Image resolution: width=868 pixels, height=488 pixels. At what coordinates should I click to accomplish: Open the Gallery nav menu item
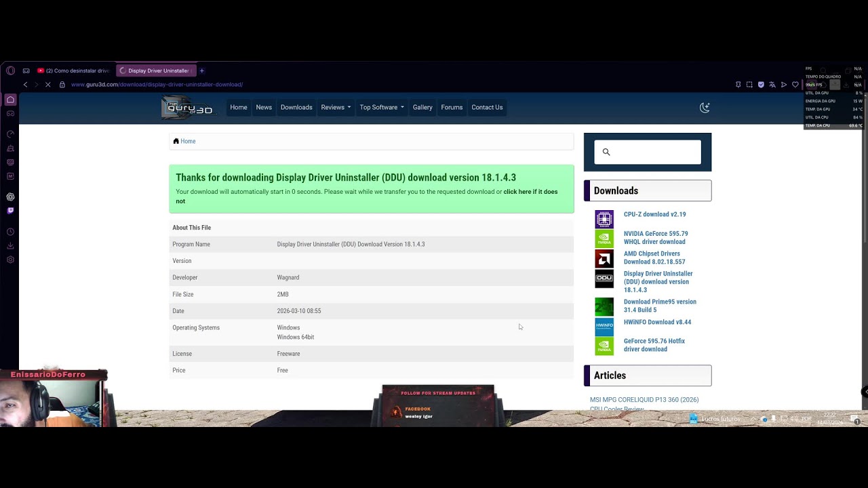[x=422, y=107]
